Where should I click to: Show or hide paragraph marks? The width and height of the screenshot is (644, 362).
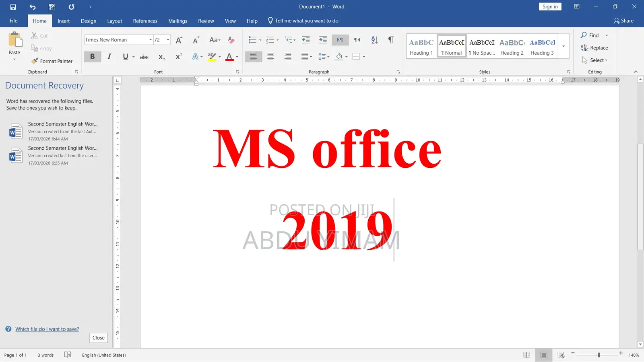(x=391, y=40)
